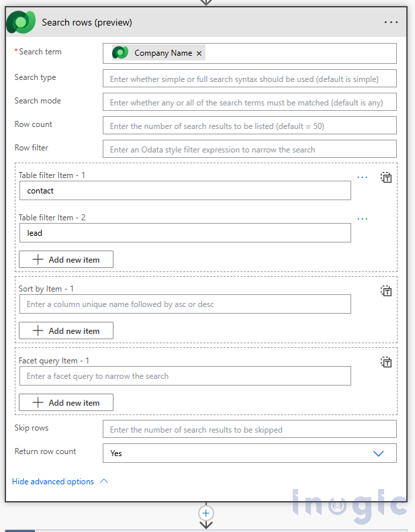Add new item under Facet query
This screenshot has width=415, height=532.
click(x=66, y=402)
